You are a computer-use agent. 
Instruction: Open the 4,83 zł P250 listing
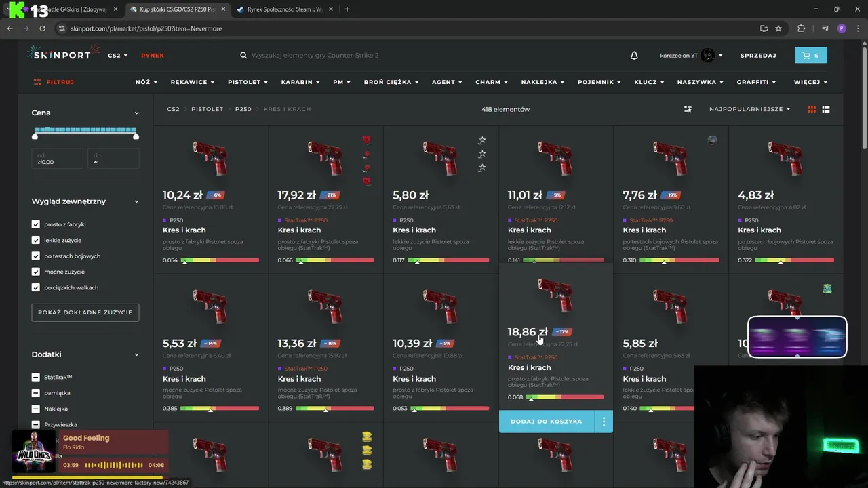click(786, 199)
